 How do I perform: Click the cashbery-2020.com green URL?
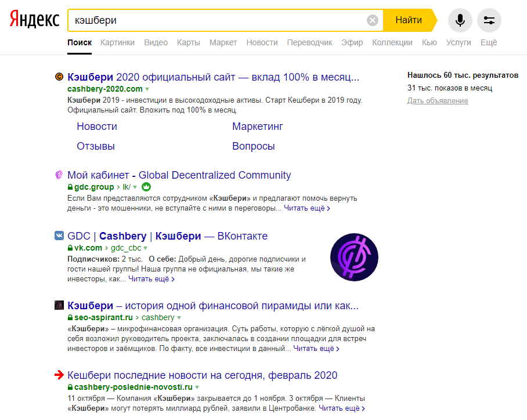(x=105, y=89)
